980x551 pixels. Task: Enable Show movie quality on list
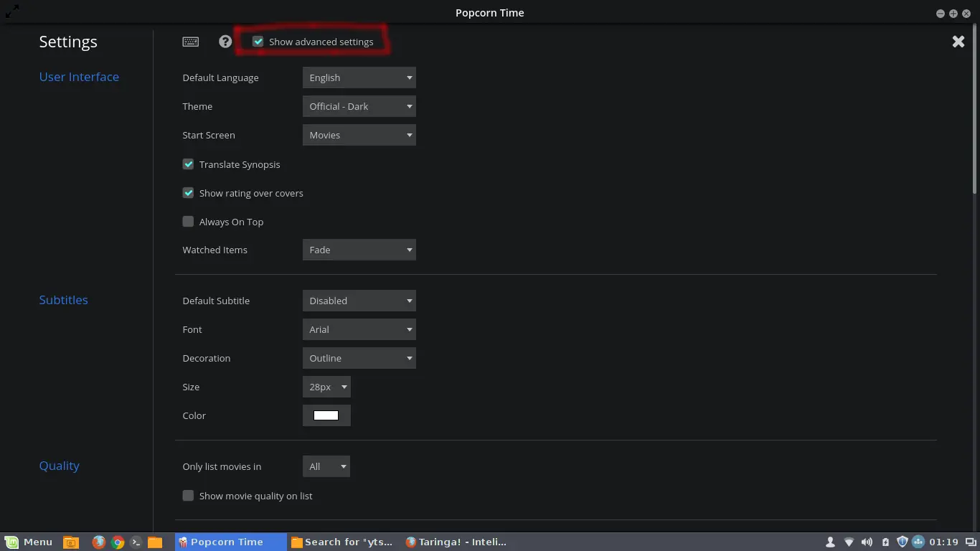188,496
